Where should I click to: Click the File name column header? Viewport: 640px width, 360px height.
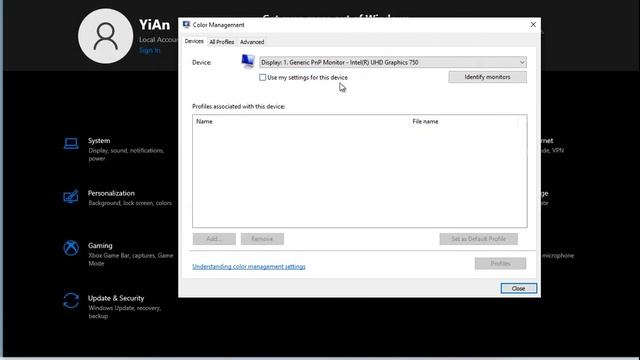coord(463,122)
